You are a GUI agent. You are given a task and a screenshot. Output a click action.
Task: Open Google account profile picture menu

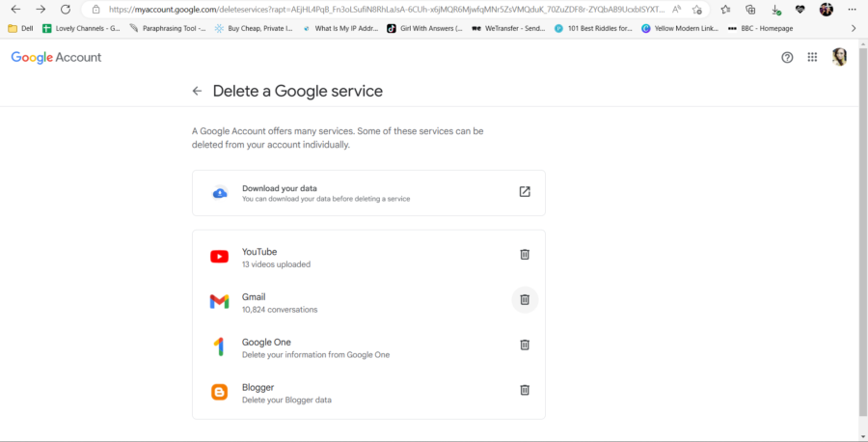[x=839, y=57]
